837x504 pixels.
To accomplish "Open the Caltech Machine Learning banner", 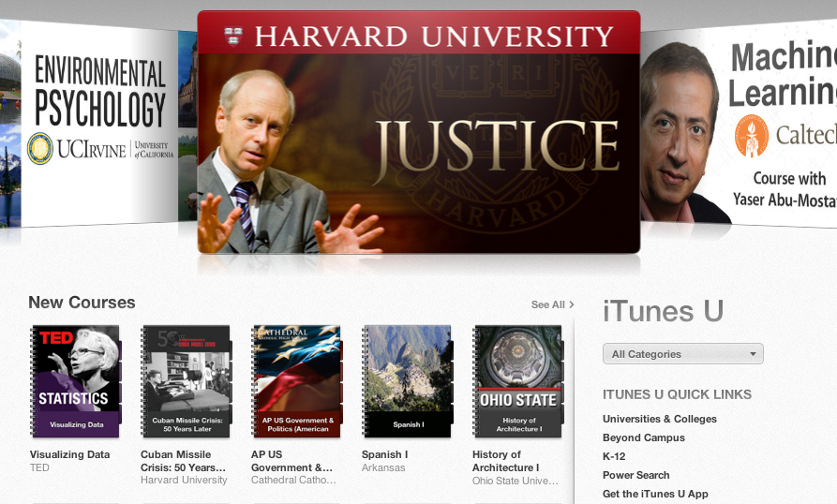I will click(739, 123).
